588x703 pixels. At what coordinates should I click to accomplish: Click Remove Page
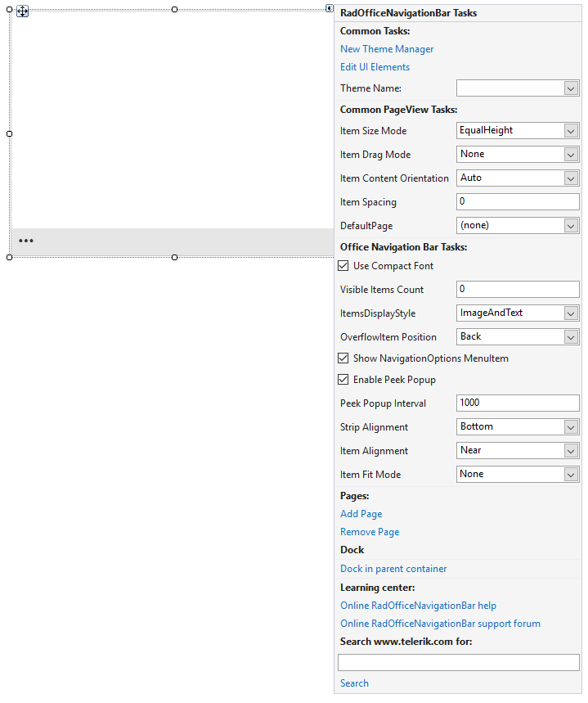click(x=369, y=531)
